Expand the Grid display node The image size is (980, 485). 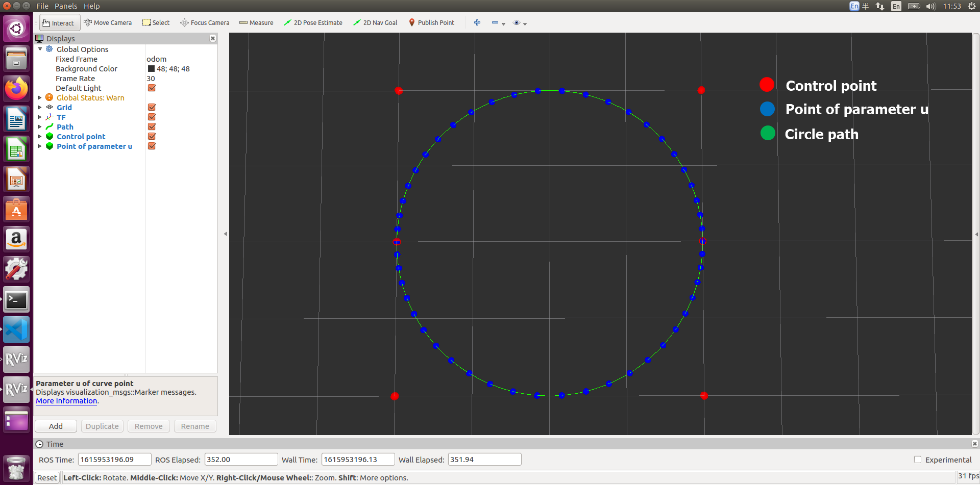click(40, 108)
